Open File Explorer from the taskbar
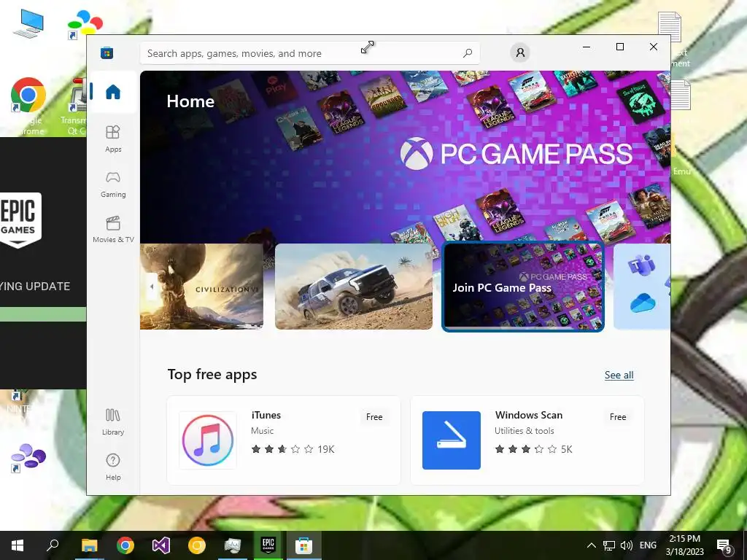Screen dimensions: 747x560 pos(89,545)
